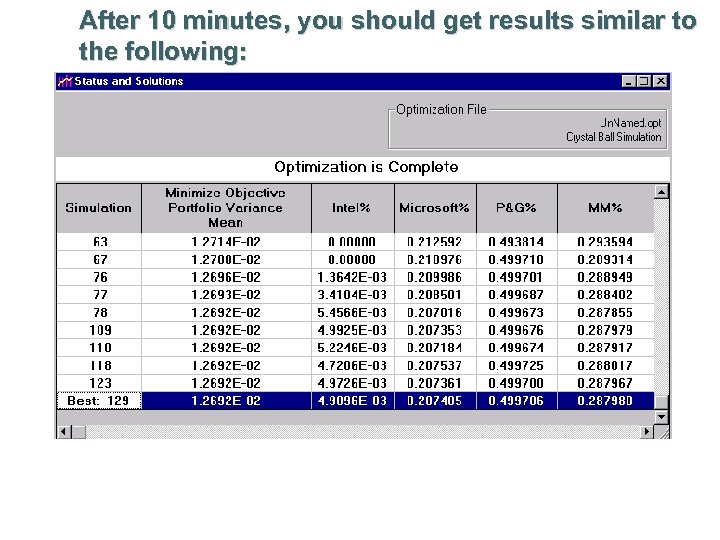The width and height of the screenshot is (720, 540).
Task: Click Microsoft% value 0.207016
Action: pos(434,313)
